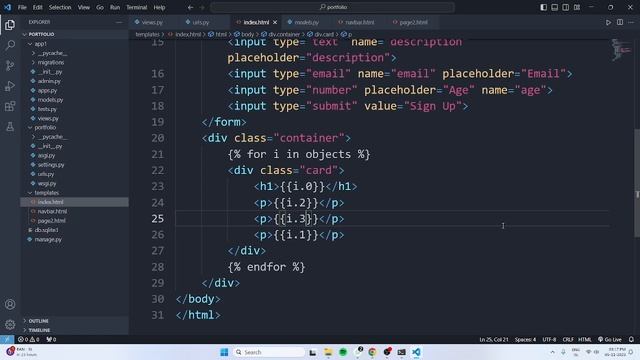Click the editor vertical scrollbar thumb
This screenshot has width=640, height=360.
637,183
